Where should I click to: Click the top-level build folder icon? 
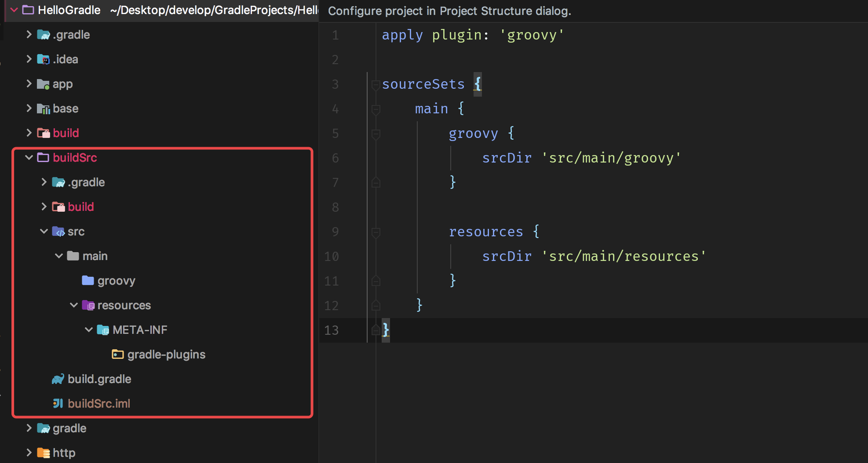point(43,133)
